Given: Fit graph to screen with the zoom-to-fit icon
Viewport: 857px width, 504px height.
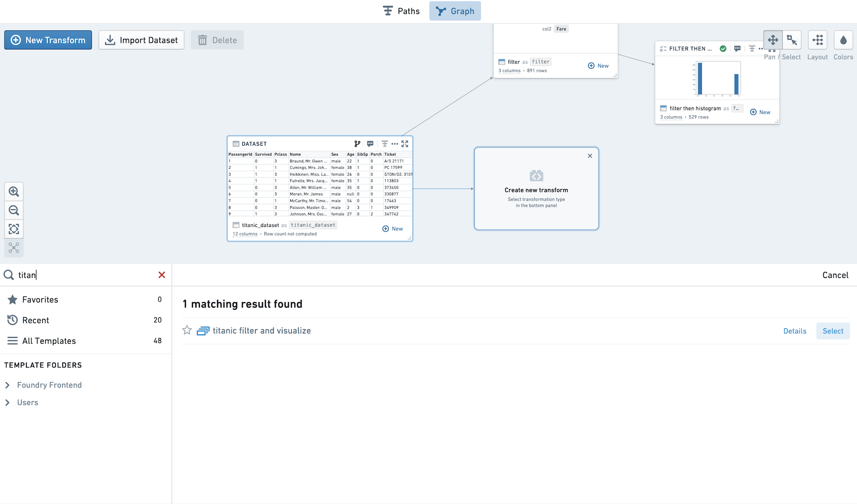Looking at the screenshot, I should [x=14, y=229].
